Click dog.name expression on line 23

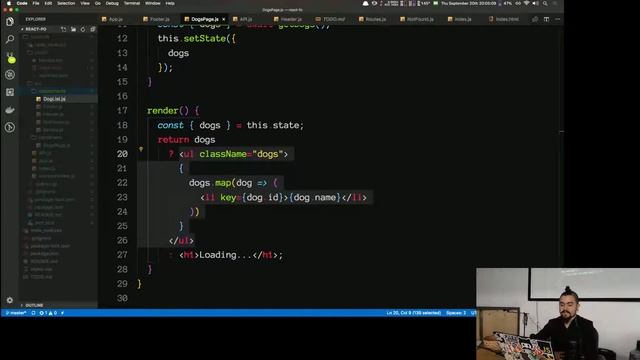pos(315,198)
